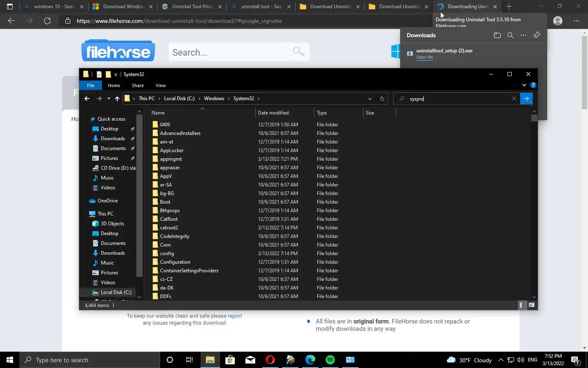This screenshot has height=368, width=588.
Task: Sort by the Name column header
Action: [202, 113]
